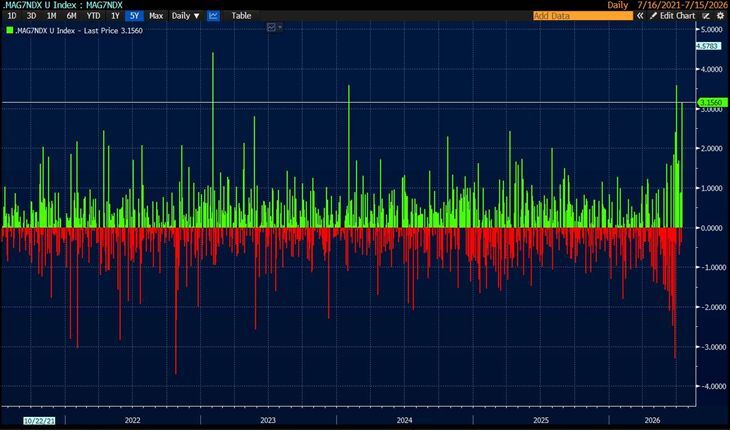The width and height of the screenshot is (731, 431).
Task: Click the date range 7/16/2021-7/15/2026
Action: (681, 5)
